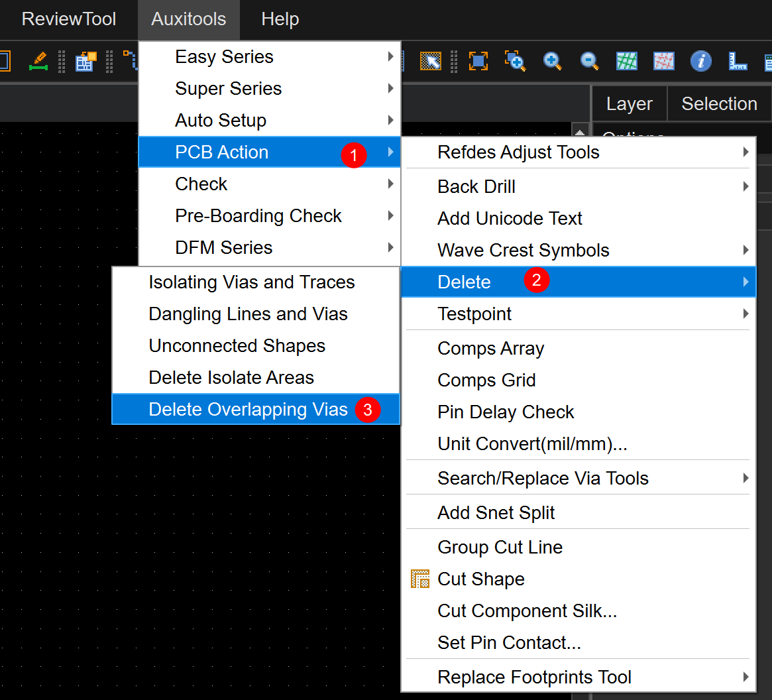Click the blue info icon in toolbar
The image size is (772, 700).
click(700, 61)
